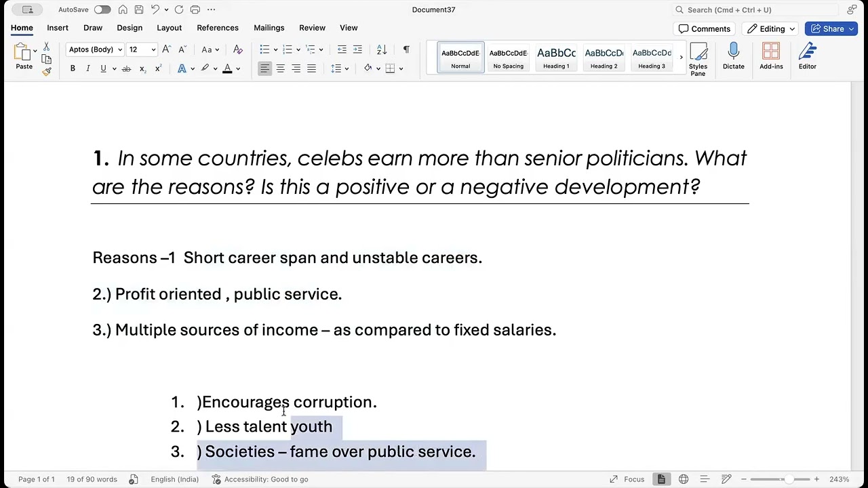The height and width of the screenshot is (488, 868).
Task: Open the font name combo box
Action: (x=95, y=49)
